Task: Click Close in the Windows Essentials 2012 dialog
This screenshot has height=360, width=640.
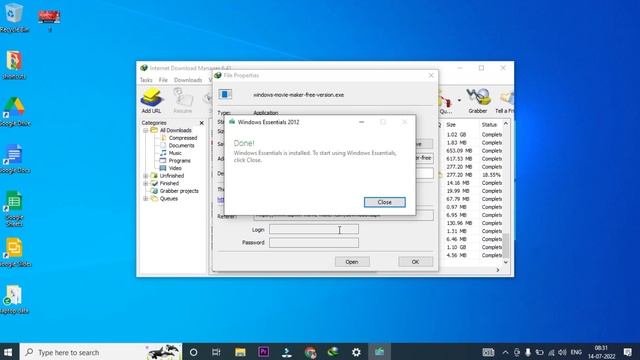Action: click(384, 202)
